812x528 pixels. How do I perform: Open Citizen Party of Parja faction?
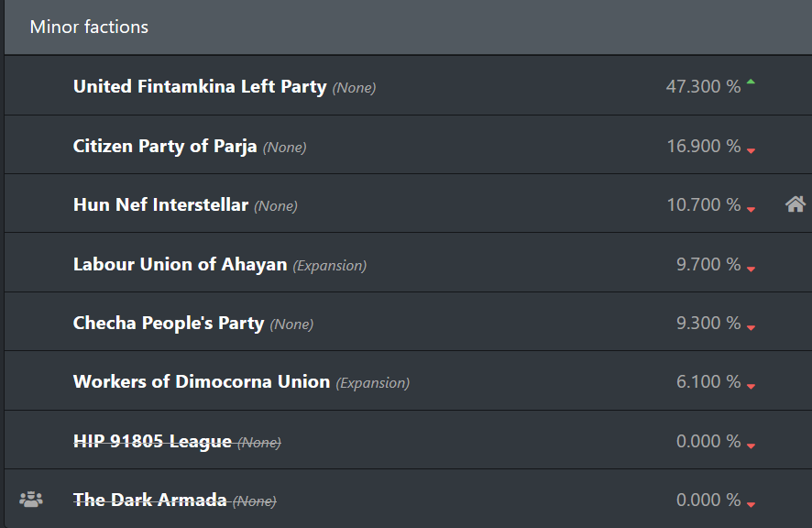[165, 146]
